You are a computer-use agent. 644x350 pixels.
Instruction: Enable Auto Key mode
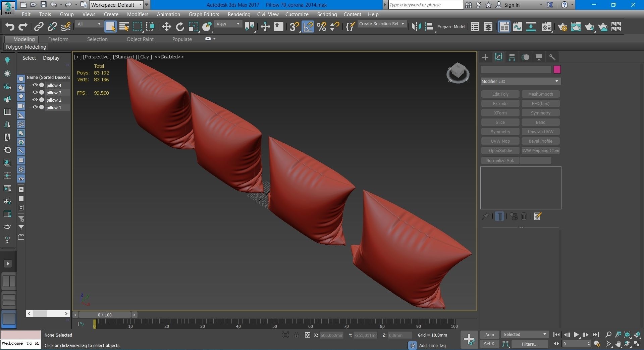pyautogui.click(x=489, y=335)
